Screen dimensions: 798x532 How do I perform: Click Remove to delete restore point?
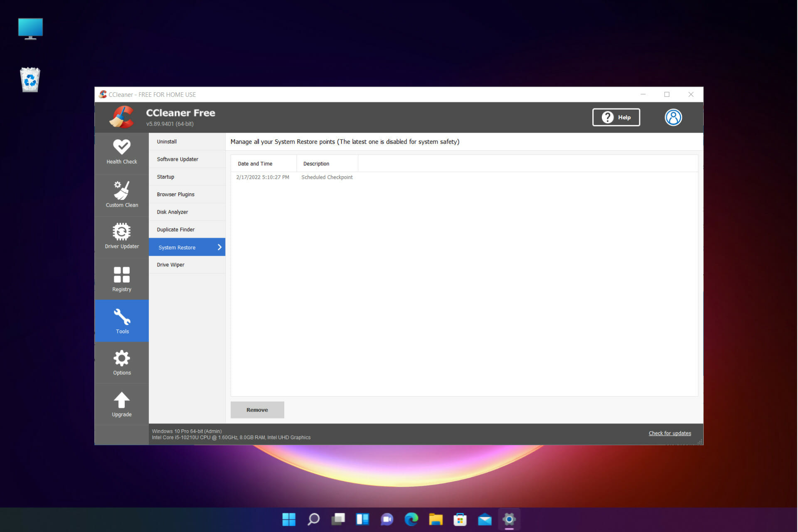[257, 410]
